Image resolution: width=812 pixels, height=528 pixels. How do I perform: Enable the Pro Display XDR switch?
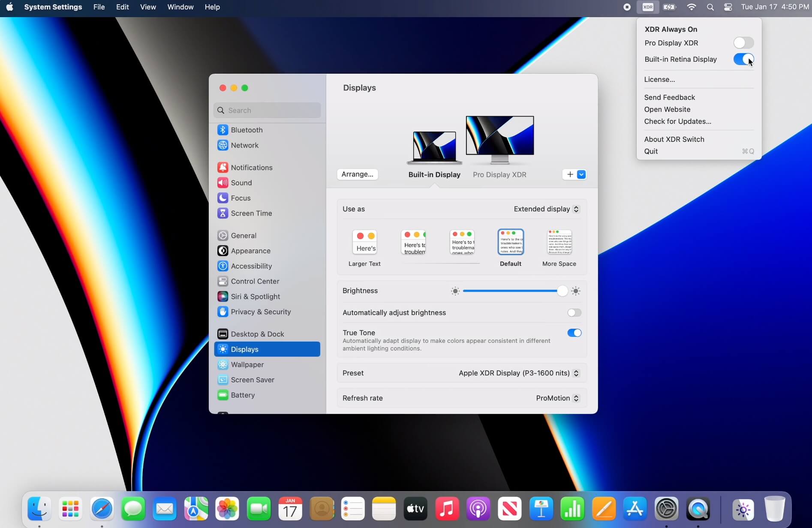[743, 43]
